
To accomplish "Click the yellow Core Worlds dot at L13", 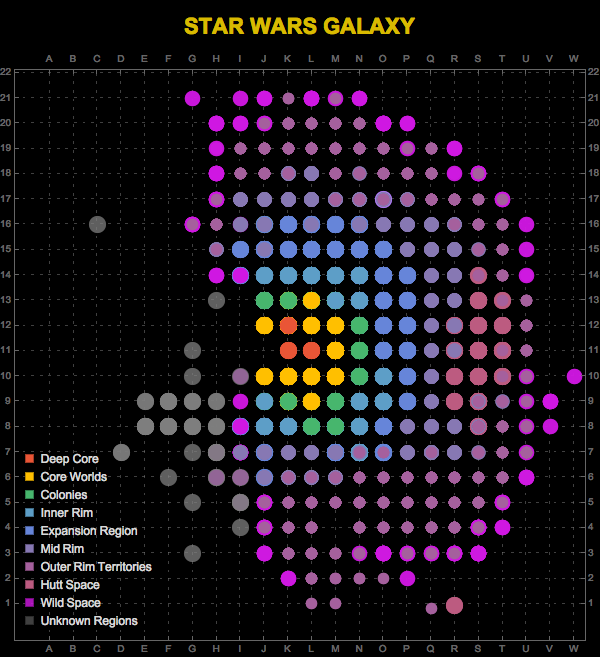I will [311, 300].
